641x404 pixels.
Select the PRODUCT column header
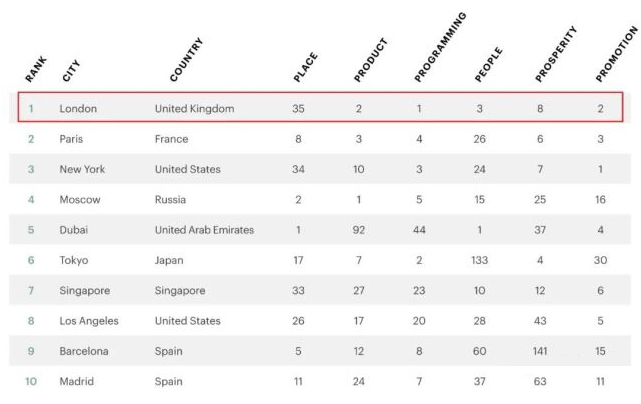[x=370, y=60]
